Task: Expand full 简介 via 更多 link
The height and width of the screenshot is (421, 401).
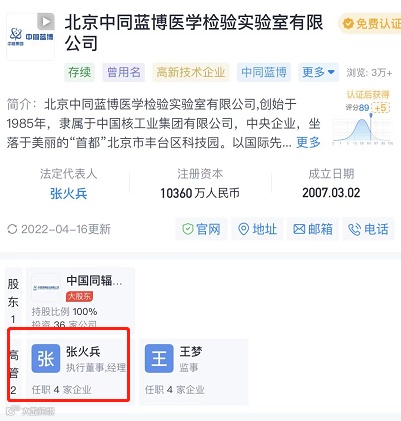Action: coord(308,142)
